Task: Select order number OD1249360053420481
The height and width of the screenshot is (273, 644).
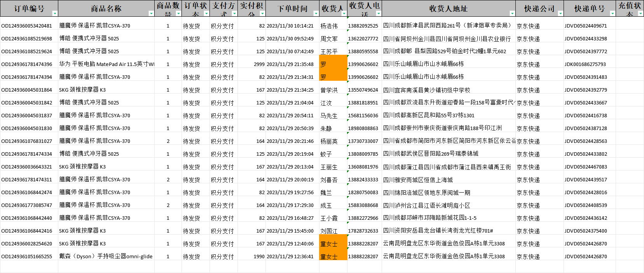Action: click(x=27, y=26)
